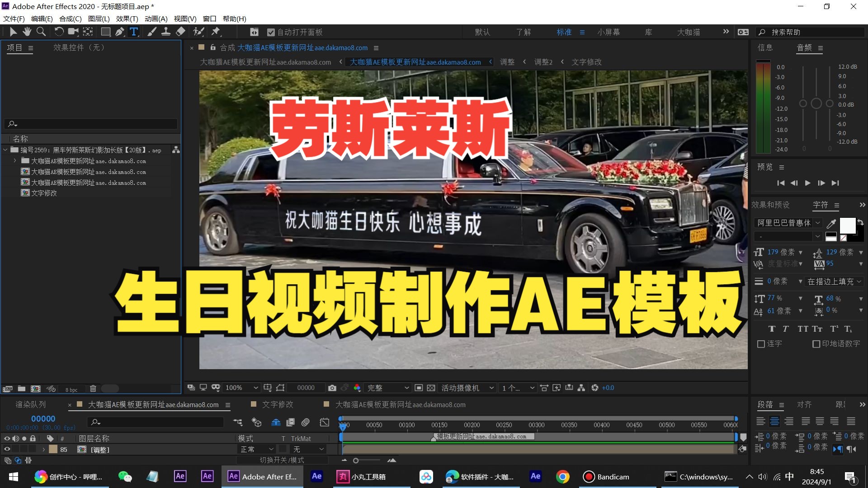Apply Faux Italic text style
Image resolution: width=868 pixels, height=488 pixels.
tap(786, 329)
